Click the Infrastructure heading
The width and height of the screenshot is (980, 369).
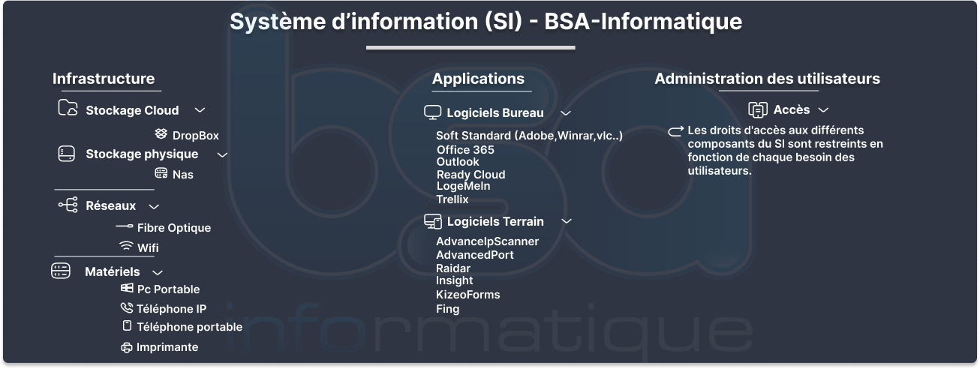tap(104, 79)
